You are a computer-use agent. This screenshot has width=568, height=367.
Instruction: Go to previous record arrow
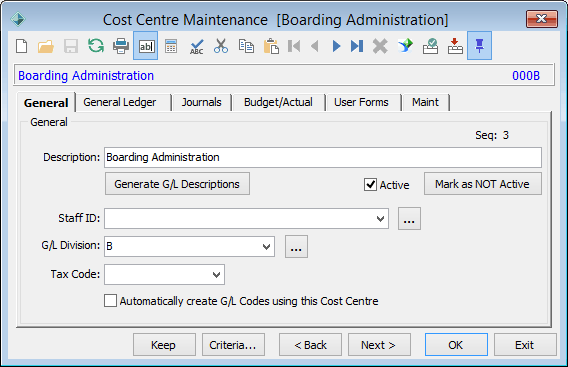pyautogui.click(x=315, y=46)
